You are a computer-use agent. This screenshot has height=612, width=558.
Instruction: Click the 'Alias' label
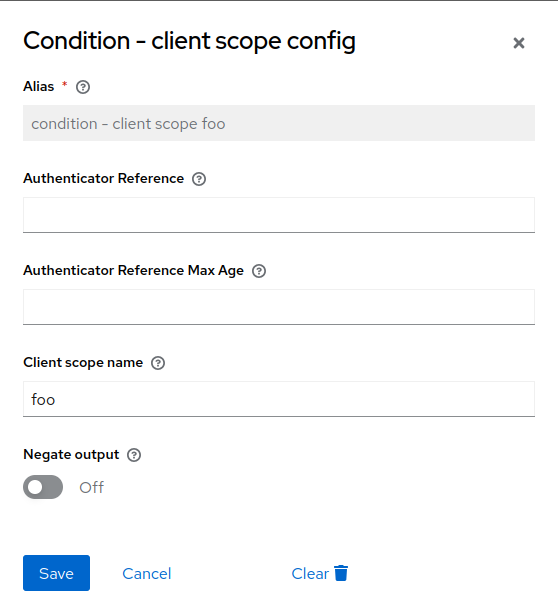(39, 86)
